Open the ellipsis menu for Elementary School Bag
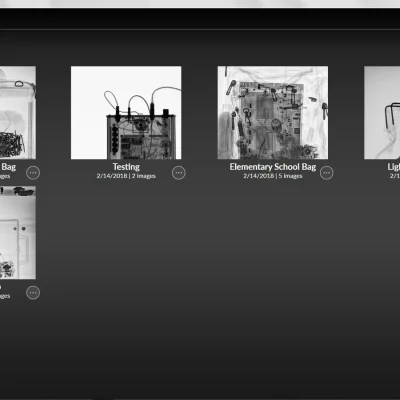Image resolution: width=400 pixels, height=400 pixels. point(326,173)
